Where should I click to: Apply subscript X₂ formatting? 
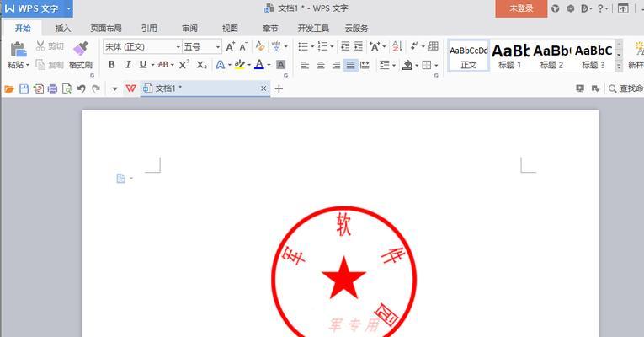(201, 65)
